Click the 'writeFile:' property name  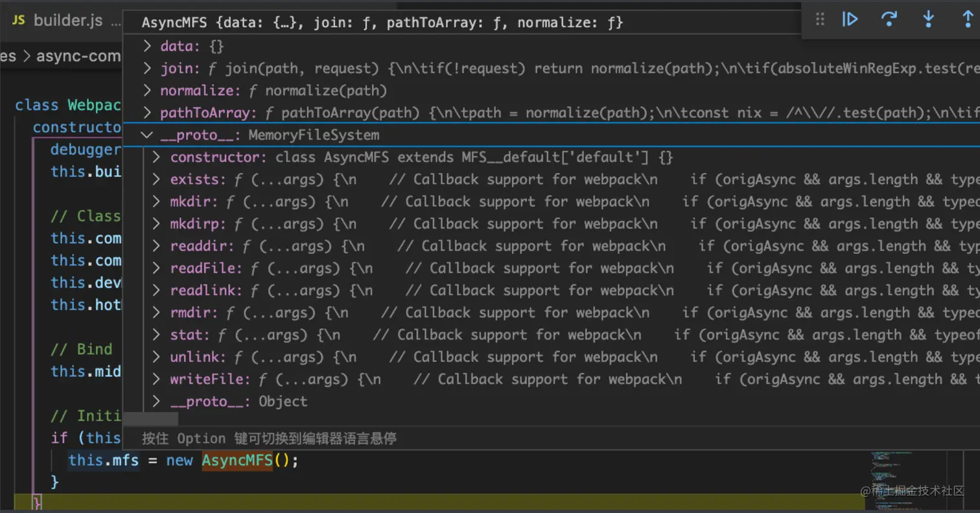211,379
